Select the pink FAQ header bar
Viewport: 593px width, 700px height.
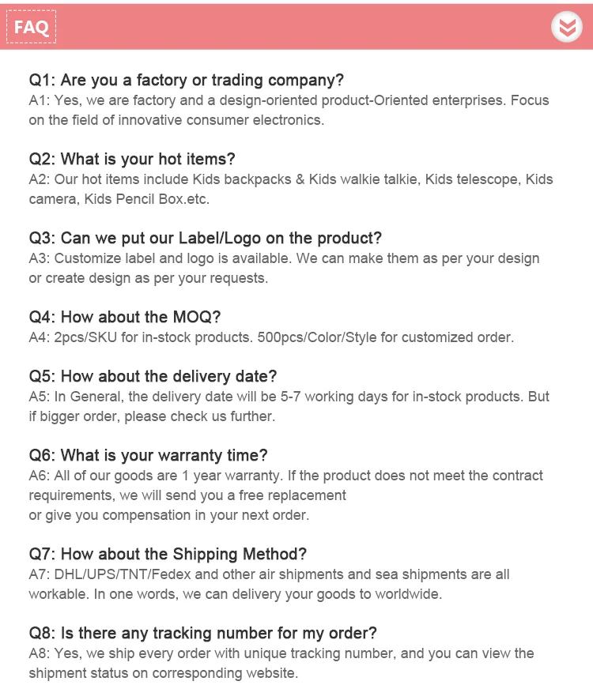point(296,27)
